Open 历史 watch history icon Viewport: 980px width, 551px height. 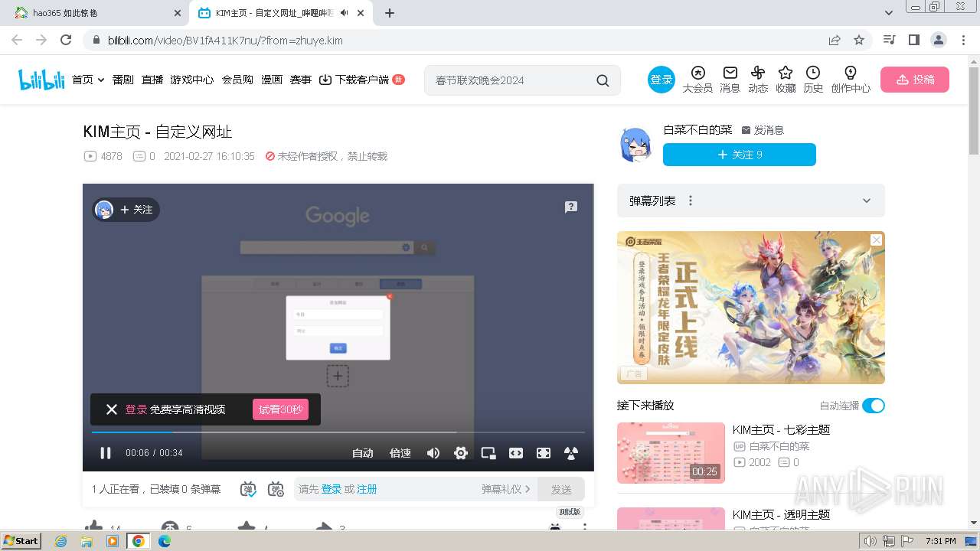(813, 80)
